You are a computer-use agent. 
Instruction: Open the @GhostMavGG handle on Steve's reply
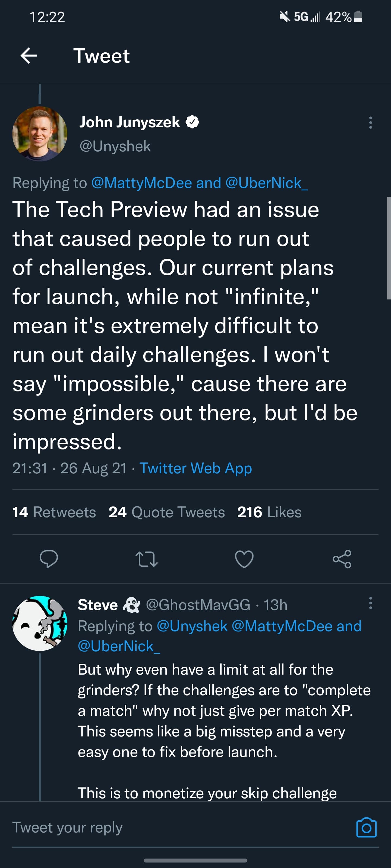click(x=198, y=605)
